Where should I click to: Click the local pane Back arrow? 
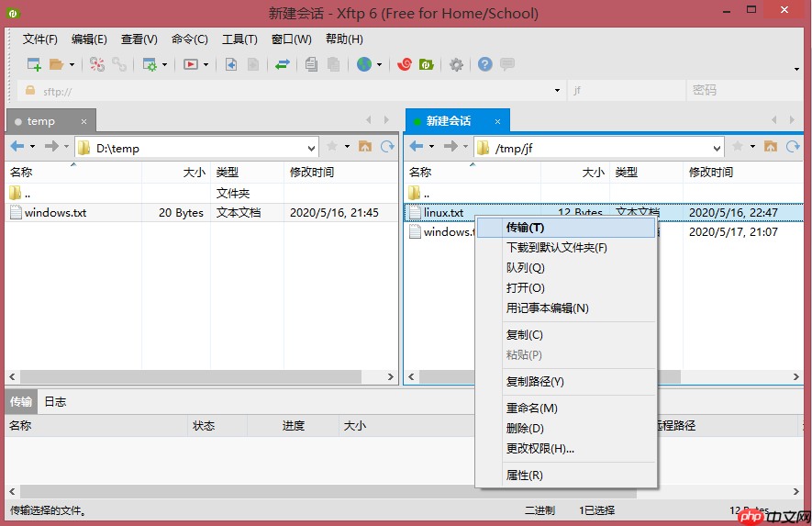pos(17,147)
